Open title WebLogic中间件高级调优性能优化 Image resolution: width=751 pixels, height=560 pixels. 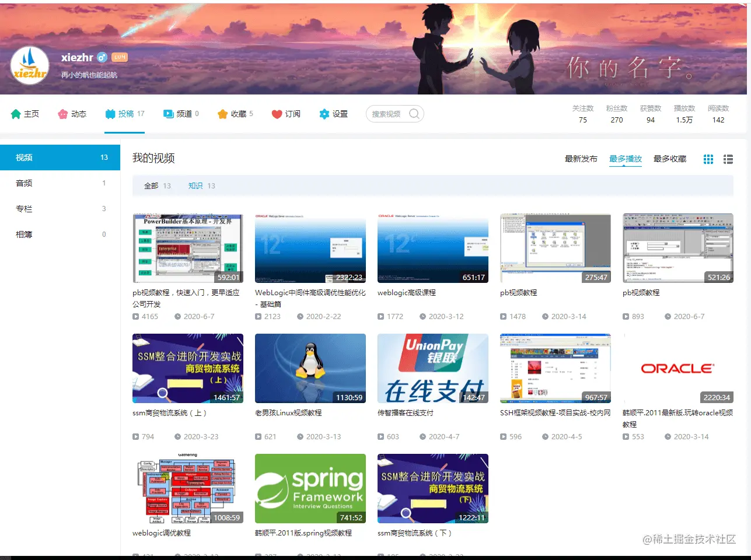pyautogui.click(x=310, y=299)
